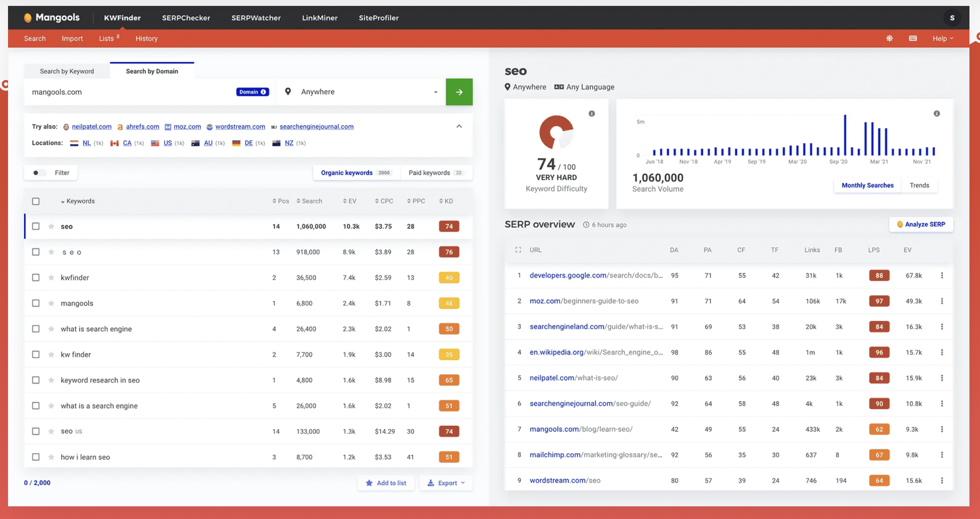Check the 'how i learn seo' checkbox
This screenshot has width=980, height=519.
coord(36,457)
